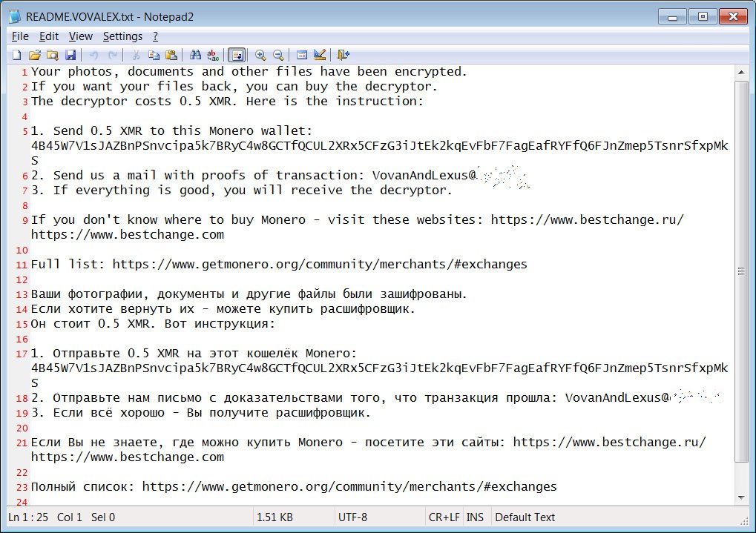Open Find with the binoculars icon

pyautogui.click(x=196, y=55)
